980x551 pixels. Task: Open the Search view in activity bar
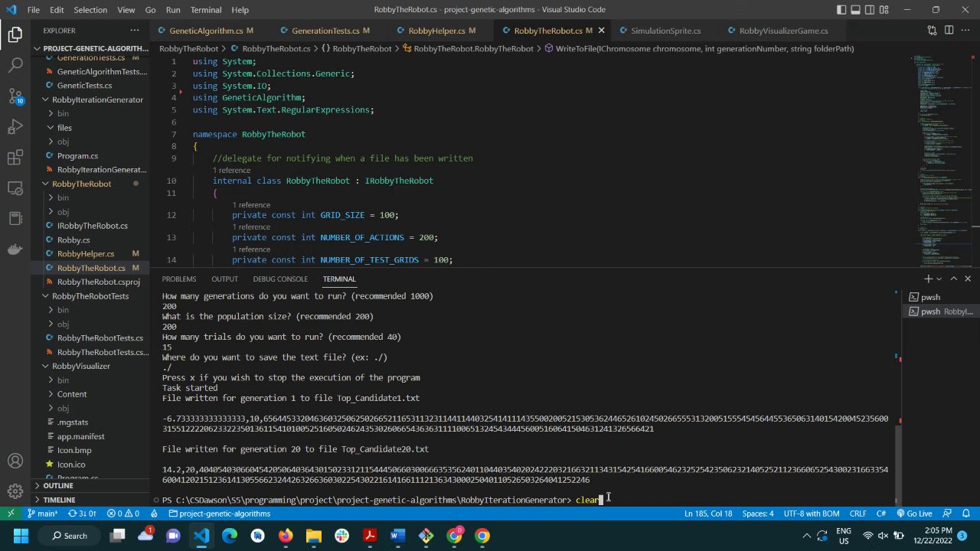point(15,65)
